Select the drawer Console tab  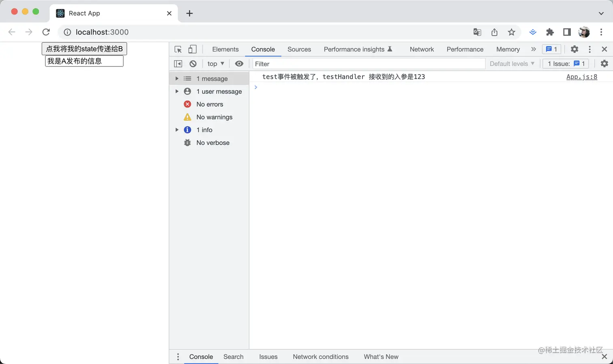pos(201,357)
